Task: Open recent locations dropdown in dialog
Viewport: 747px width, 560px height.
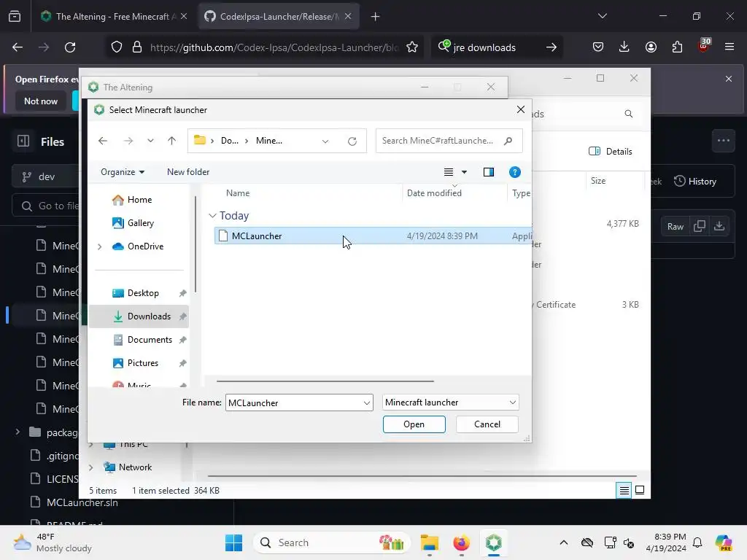Action: (x=150, y=141)
